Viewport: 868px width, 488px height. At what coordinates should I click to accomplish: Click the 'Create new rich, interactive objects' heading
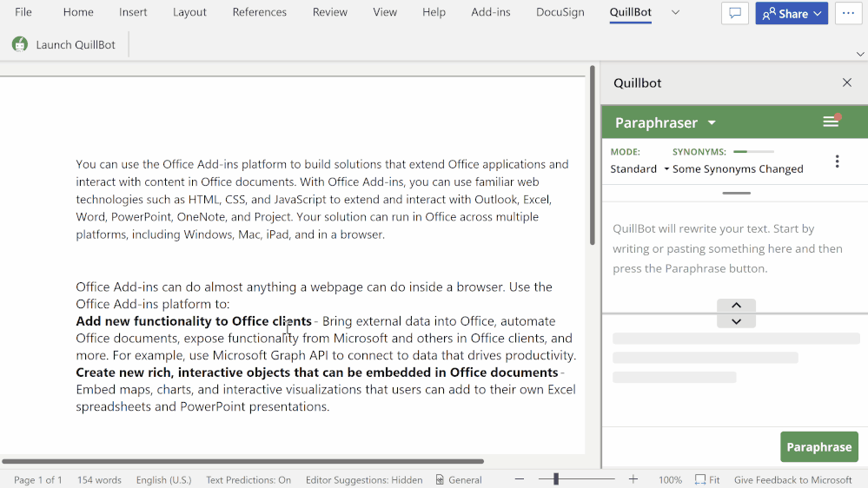[316, 373]
